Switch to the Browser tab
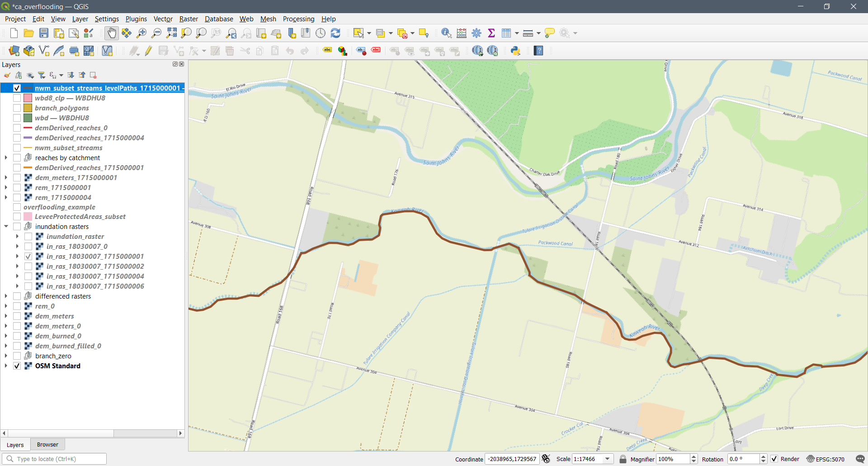This screenshot has height=466, width=868. 47,444
